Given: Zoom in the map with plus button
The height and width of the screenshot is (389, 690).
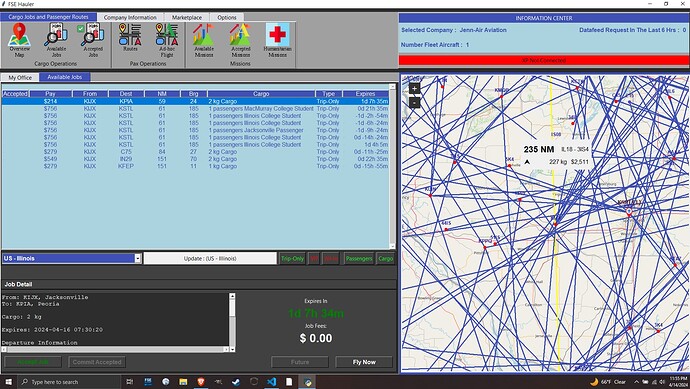Looking at the screenshot, I should point(414,88).
